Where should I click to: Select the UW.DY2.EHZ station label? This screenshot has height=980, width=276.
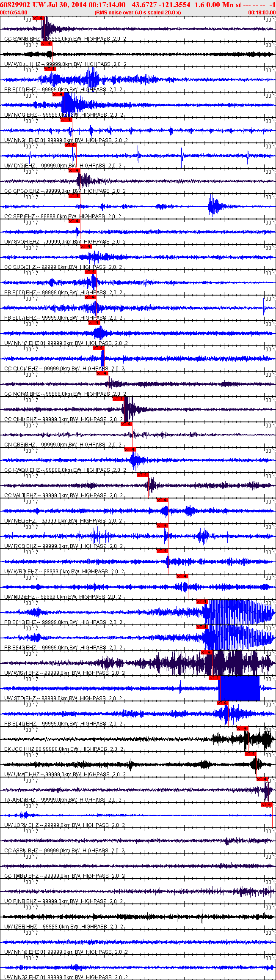coord(19,166)
